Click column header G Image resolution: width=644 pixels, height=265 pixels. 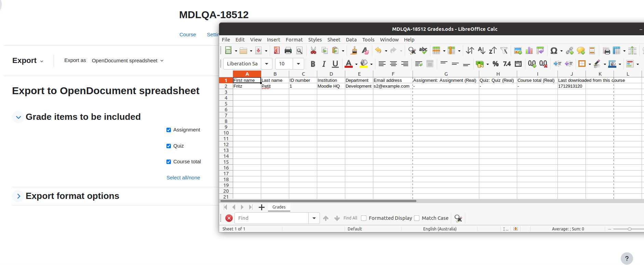(446, 74)
